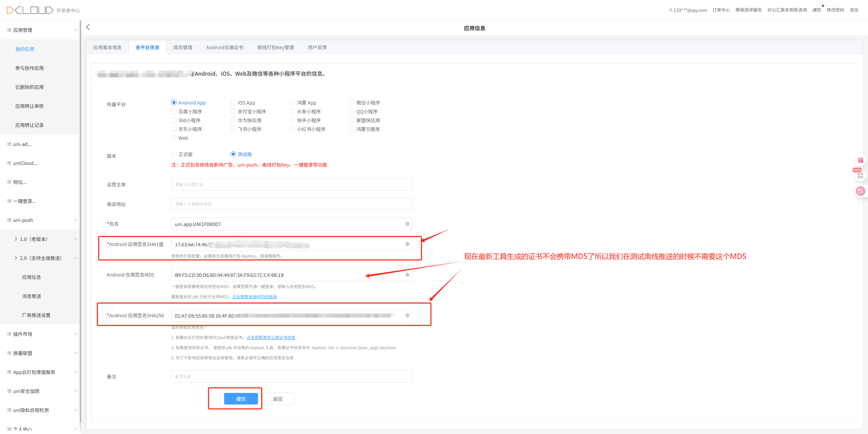Clear the SHA256 signature field

point(407,316)
